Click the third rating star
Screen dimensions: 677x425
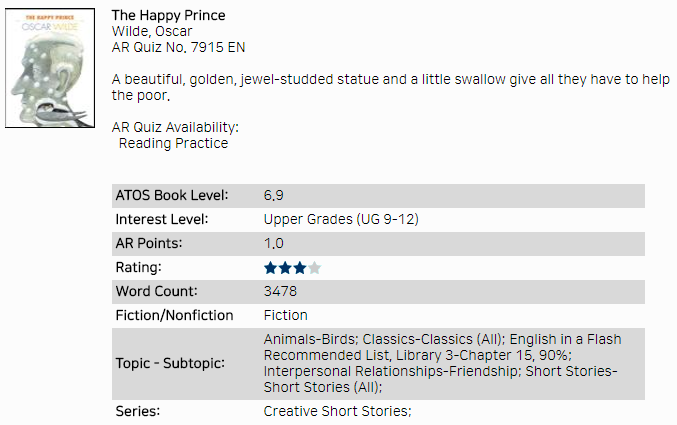click(300, 268)
